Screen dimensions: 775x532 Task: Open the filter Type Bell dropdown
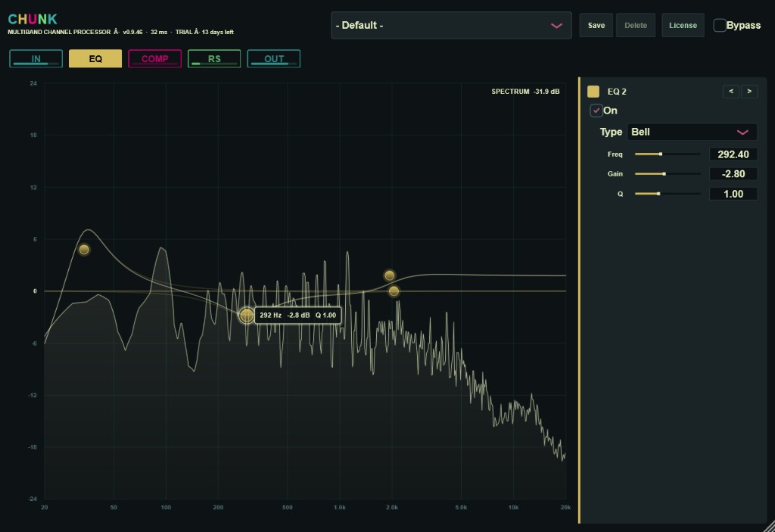[x=692, y=132]
